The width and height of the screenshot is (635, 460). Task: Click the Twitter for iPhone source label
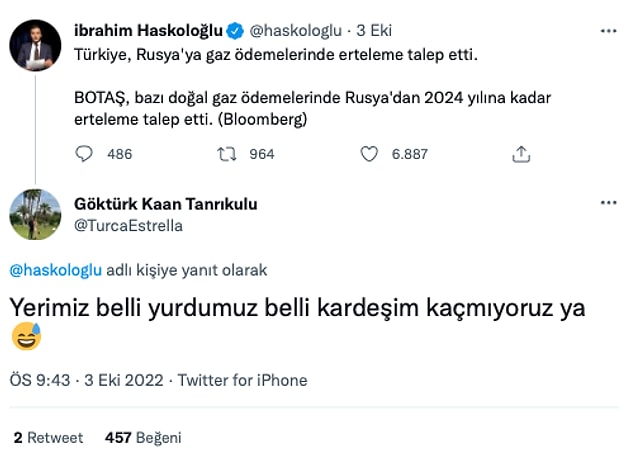[x=243, y=380]
